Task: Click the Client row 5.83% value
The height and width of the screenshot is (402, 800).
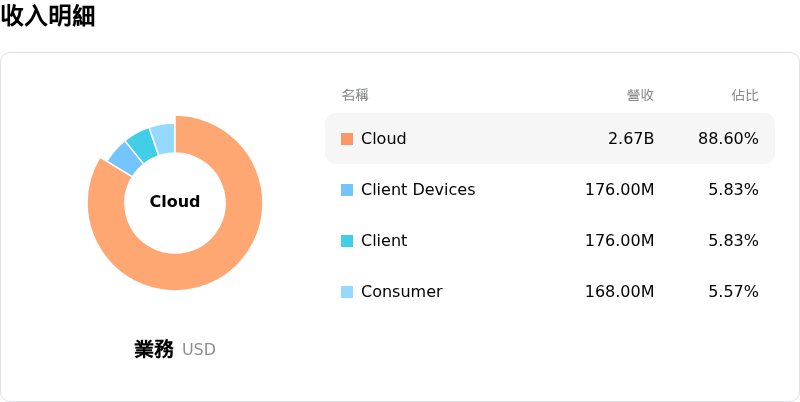Action: [x=733, y=241]
